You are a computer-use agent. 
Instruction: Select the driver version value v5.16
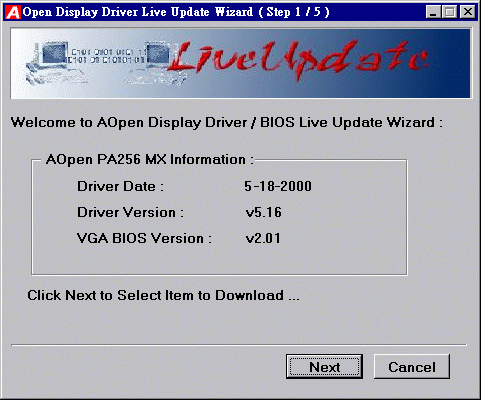click(263, 212)
